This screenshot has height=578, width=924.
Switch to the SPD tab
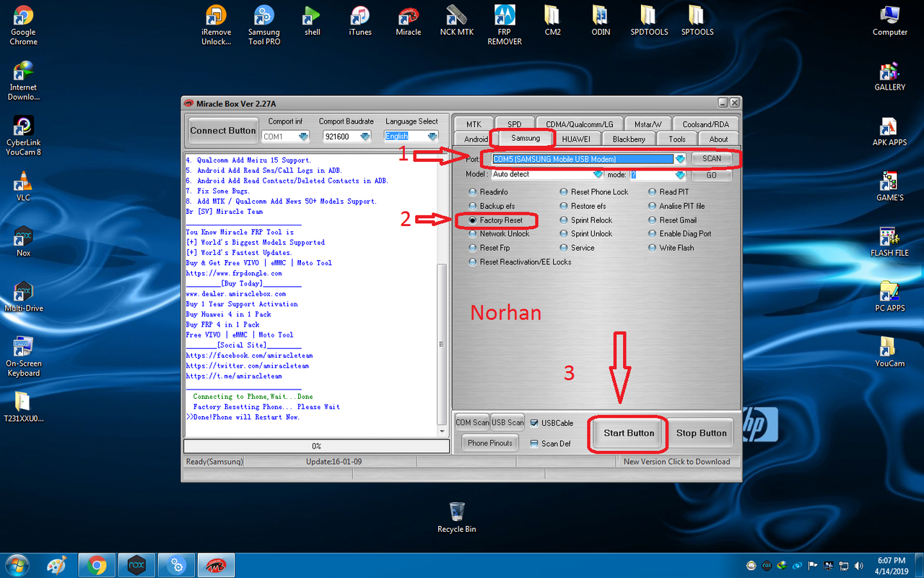point(514,124)
